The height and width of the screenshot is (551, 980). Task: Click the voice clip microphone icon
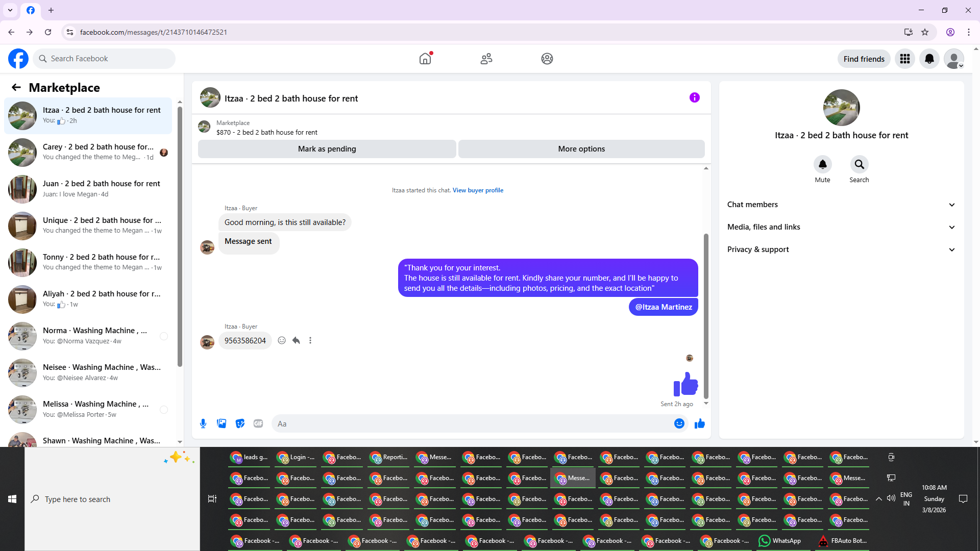pyautogui.click(x=203, y=423)
